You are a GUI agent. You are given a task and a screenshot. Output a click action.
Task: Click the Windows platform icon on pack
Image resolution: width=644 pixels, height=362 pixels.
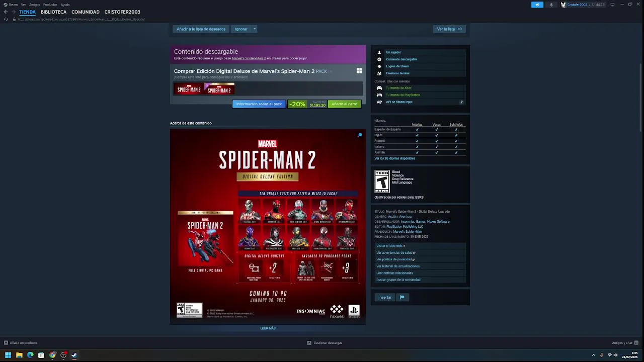(359, 71)
